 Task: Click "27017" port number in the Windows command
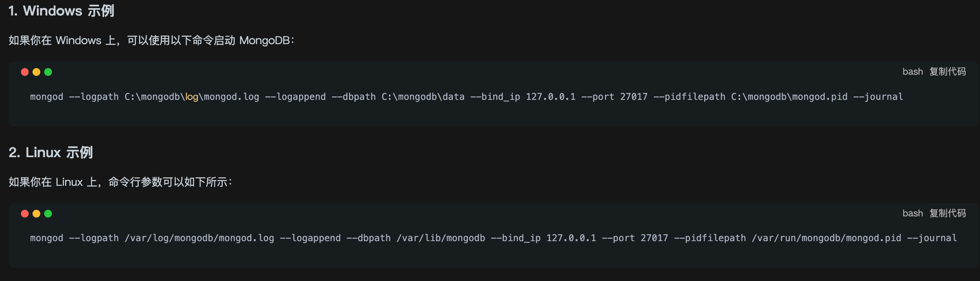[634, 97]
